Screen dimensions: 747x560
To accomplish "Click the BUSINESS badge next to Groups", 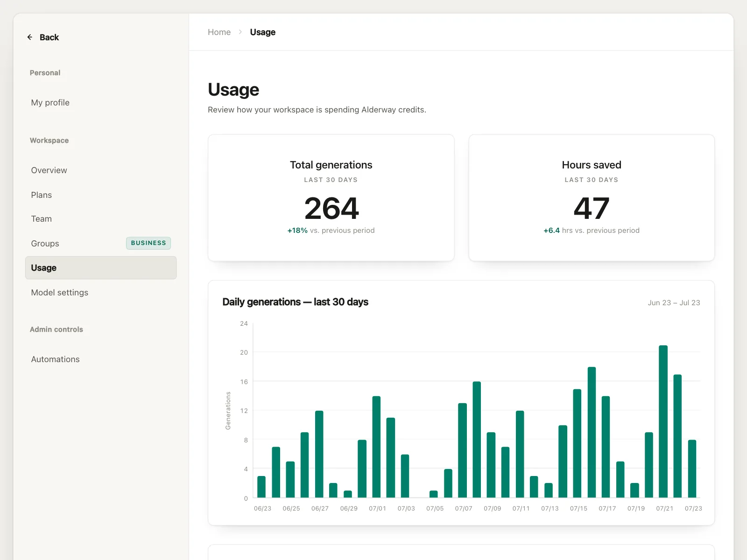I will click(148, 243).
